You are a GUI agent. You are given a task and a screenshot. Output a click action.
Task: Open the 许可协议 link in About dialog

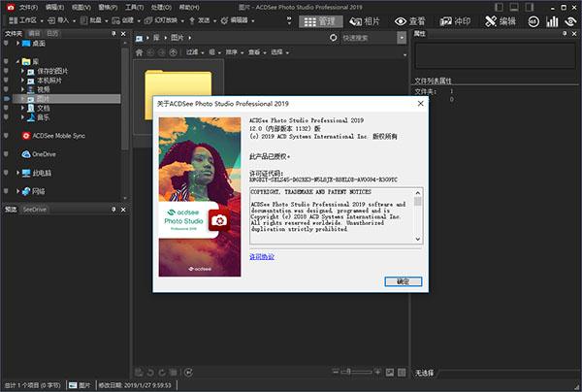(262, 256)
